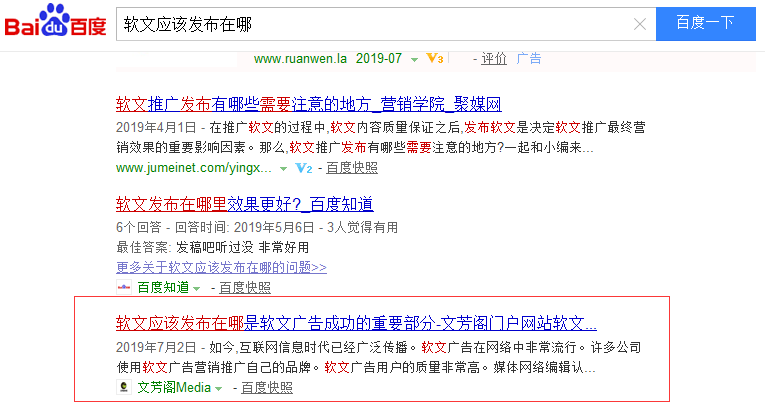
Task: Open the 软文发布在哪里效果更好 百度知道 result
Action: [x=244, y=204]
